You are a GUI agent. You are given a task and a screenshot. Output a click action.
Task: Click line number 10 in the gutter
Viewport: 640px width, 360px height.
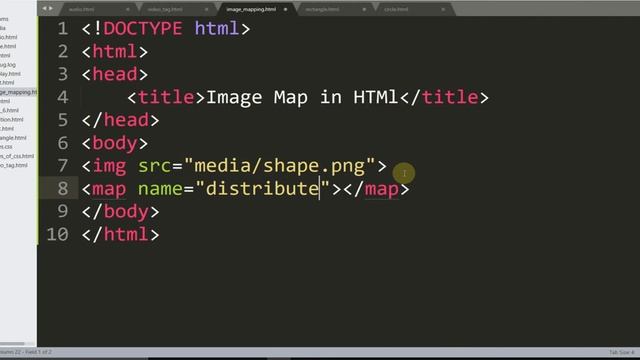coord(57,234)
